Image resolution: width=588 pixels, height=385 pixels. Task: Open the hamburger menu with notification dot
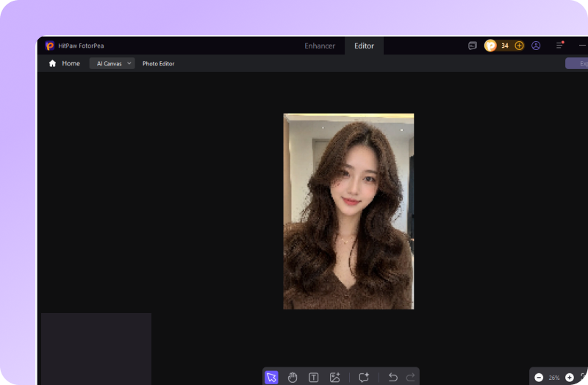(559, 46)
